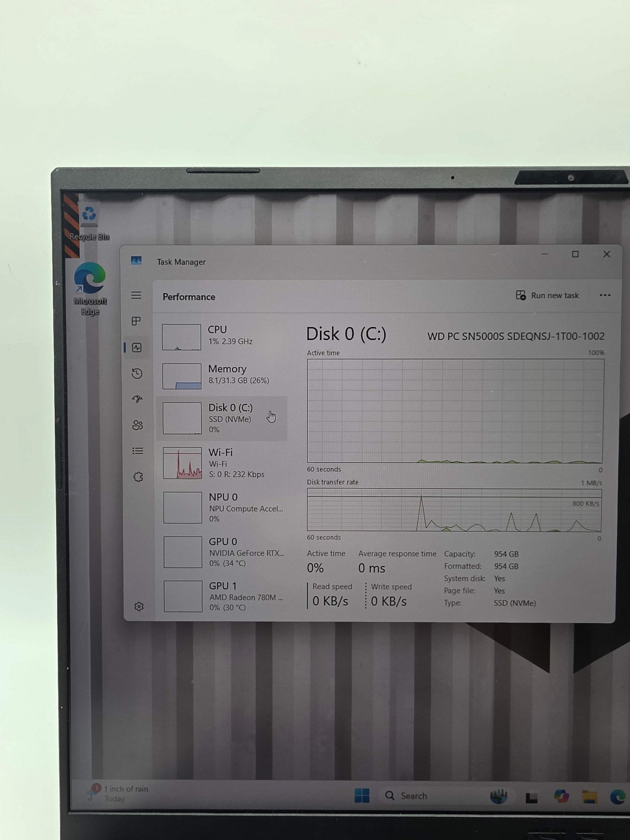Open the Copilot icon in taskbar
Image resolution: width=630 pixels, height=840 pixels.
click(x=561, y=796)
